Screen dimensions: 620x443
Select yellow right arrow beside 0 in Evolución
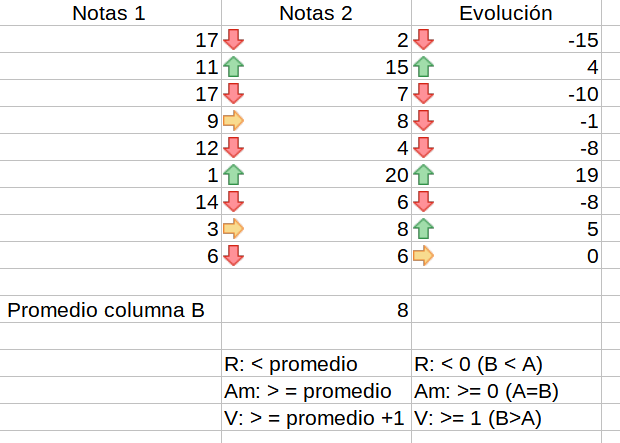click(x=423, y=256)
